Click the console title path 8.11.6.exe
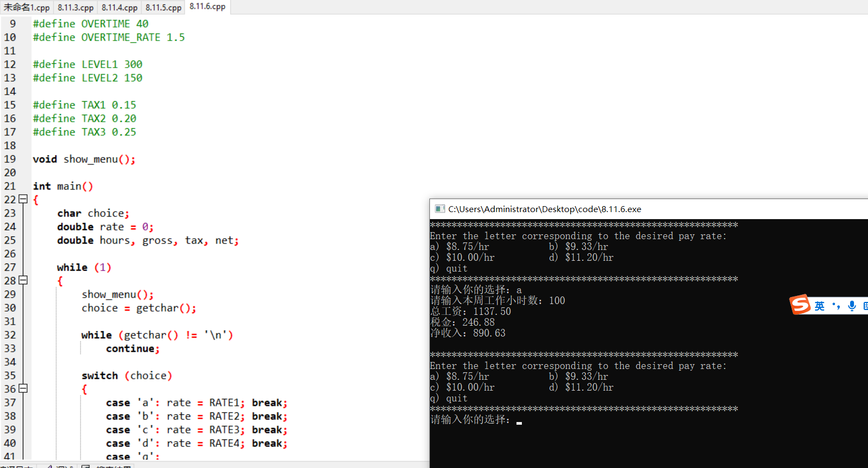Viewport: 868px width, 468px height. 545,209
